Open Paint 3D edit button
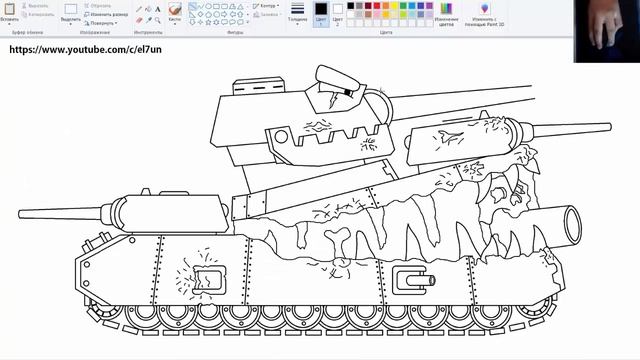The image size is (640, 360). click(x=484, y=14)
